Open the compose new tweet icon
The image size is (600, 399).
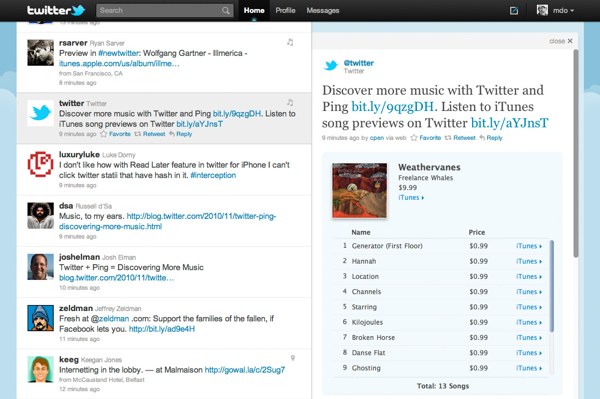[514, 11]
